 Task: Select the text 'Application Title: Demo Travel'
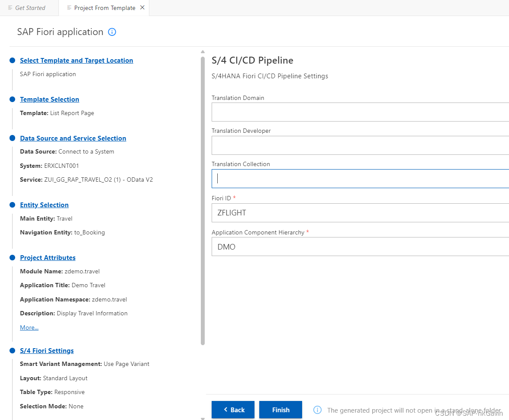pyautogui.click(x=63, y=285)
